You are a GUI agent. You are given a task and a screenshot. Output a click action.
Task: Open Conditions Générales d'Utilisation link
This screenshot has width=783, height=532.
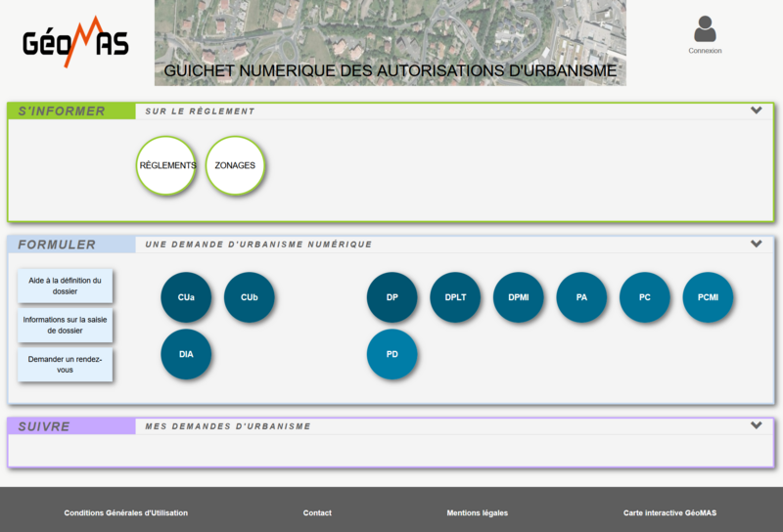[x=126, y=512]
